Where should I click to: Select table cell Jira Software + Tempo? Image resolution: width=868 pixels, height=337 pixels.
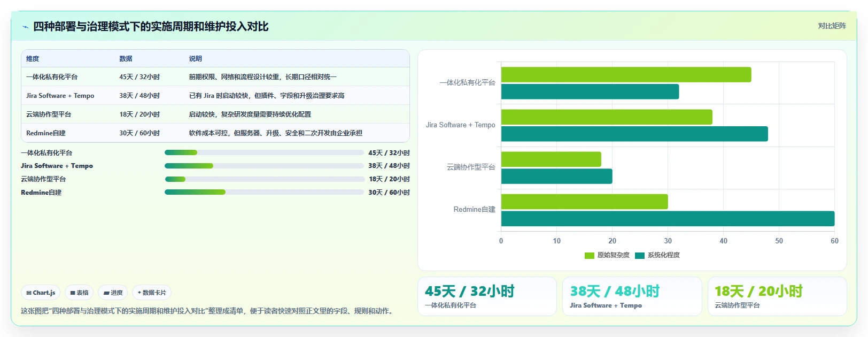pos(60,96)
